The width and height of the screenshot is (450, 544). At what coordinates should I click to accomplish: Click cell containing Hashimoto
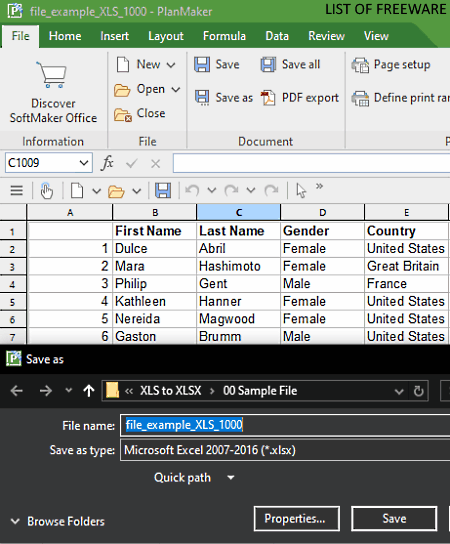pyautogui.click(x=238, y=266)
